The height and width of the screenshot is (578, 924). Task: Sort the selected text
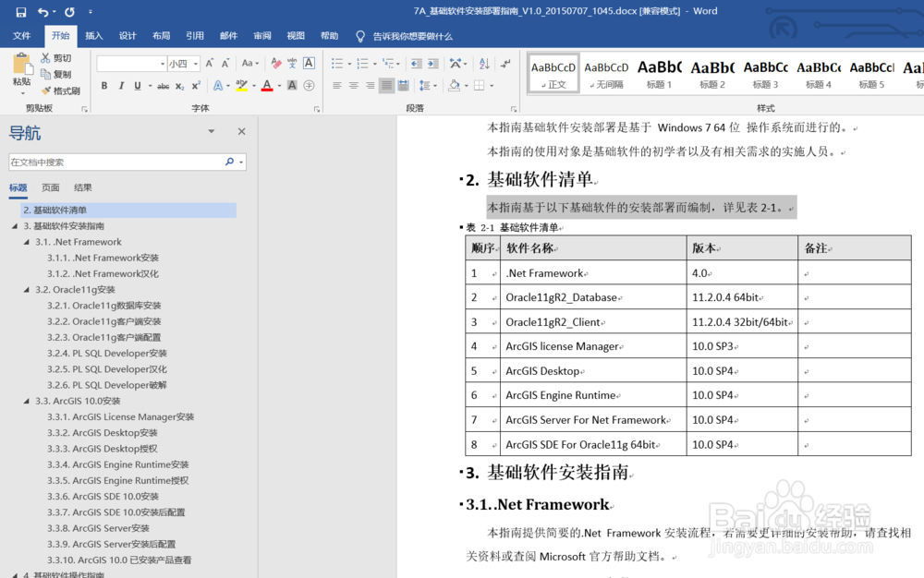click(x=484, y=64)
